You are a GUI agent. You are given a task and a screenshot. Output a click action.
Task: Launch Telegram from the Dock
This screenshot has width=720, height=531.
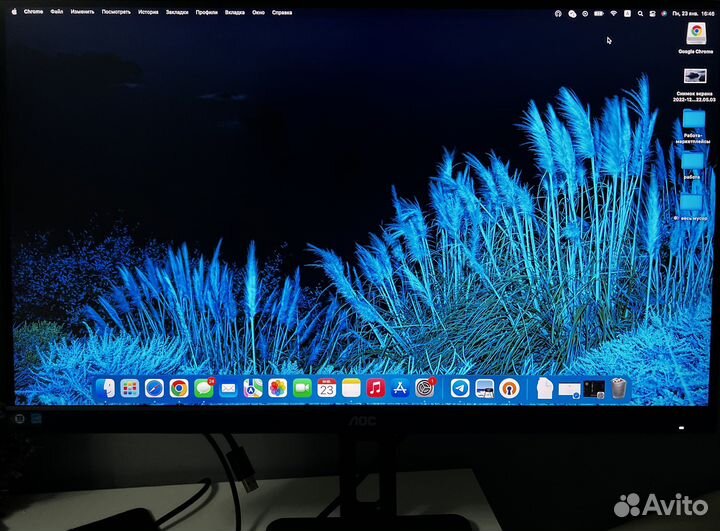point(460,389)
